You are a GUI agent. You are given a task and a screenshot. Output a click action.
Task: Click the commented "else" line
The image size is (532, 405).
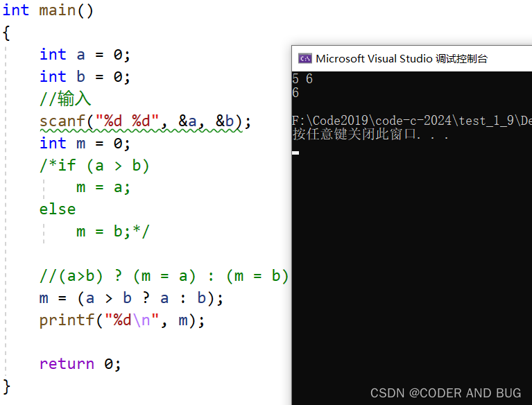click(x=58, y=209)
